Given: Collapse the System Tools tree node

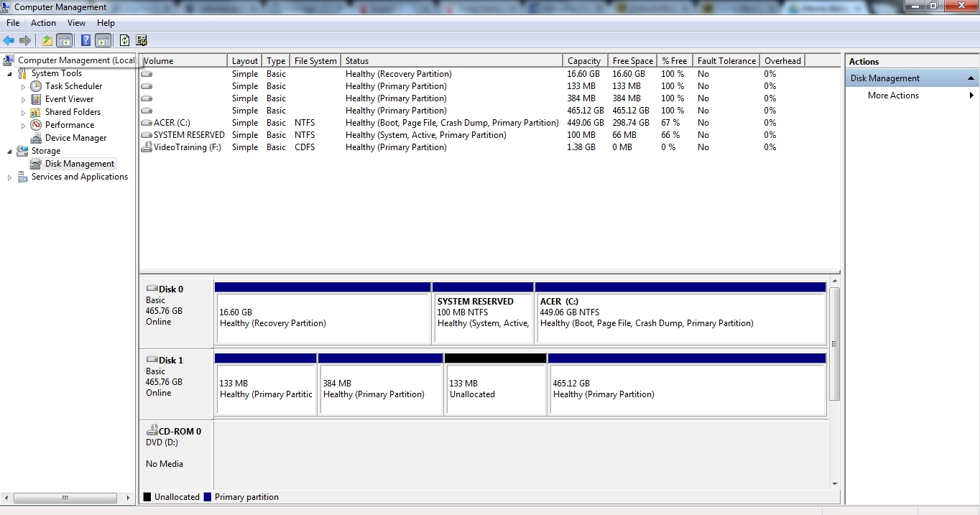Looking at the screenshot, I should click(9, 74).
